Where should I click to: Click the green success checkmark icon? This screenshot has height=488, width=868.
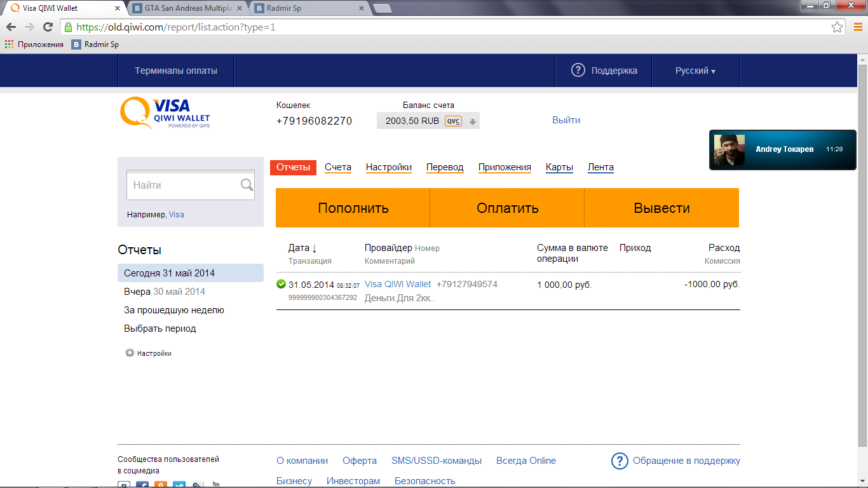281,284
